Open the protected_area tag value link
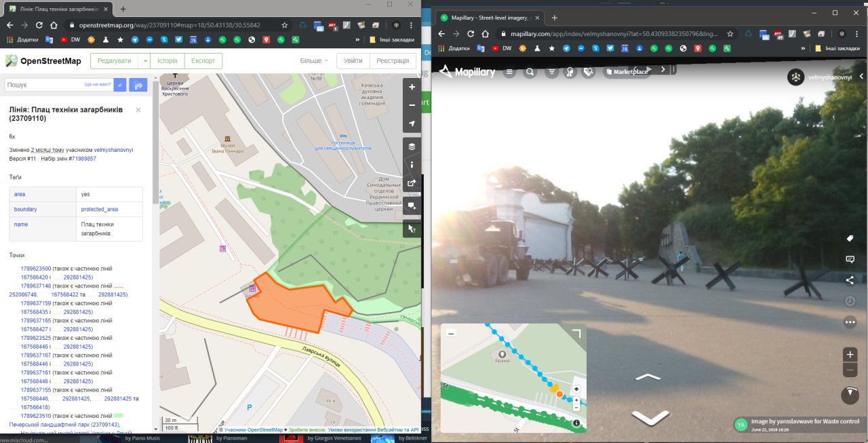 point(99,209)
